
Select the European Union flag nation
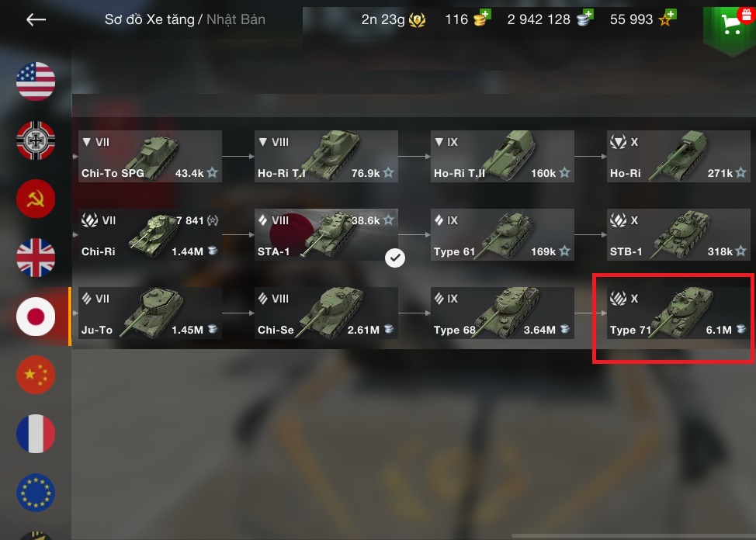pos(36,493)
